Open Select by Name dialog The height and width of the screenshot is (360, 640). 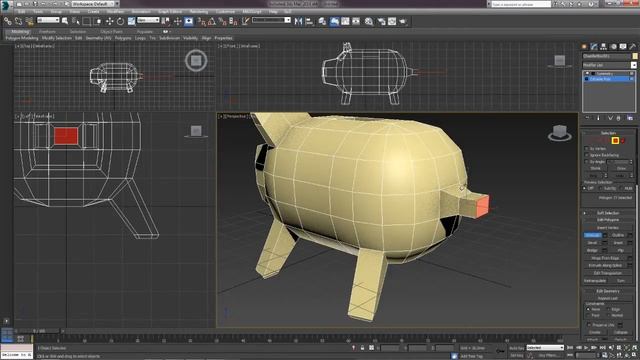[x=76, y=21]
